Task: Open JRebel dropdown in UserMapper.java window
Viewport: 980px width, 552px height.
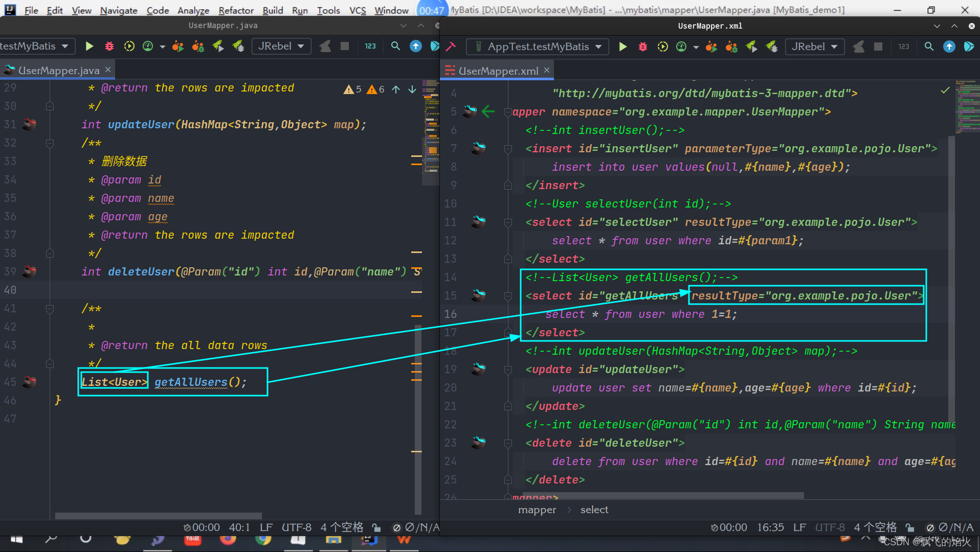Action: coord(281,47)
